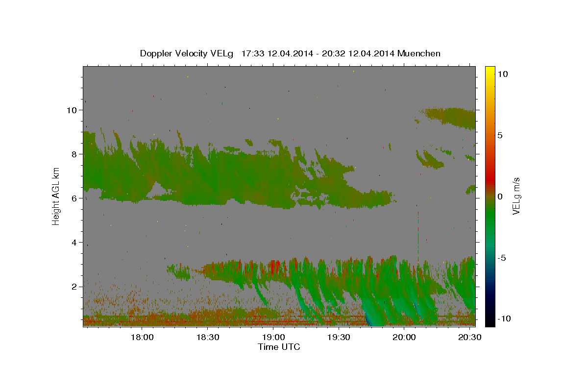The width and height of the screenshot is (588, 392).
Task: Click the height axis label 2
Action: [74, 287]
